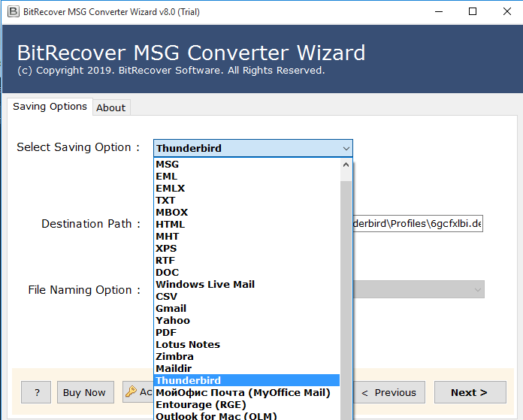Click the BitRecover app icon in title bar
The image size is (523, 420).
(x=14, y=12)
